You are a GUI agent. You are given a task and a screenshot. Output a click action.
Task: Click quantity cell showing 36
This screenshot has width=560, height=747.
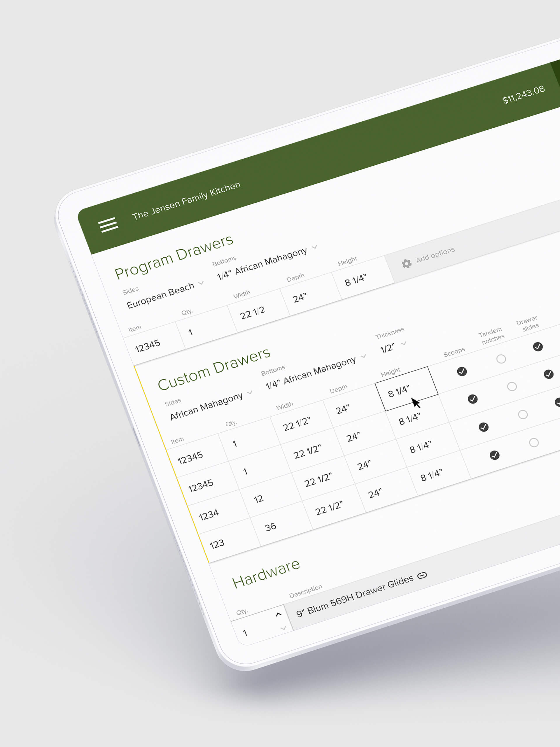[x=270, y=527]
